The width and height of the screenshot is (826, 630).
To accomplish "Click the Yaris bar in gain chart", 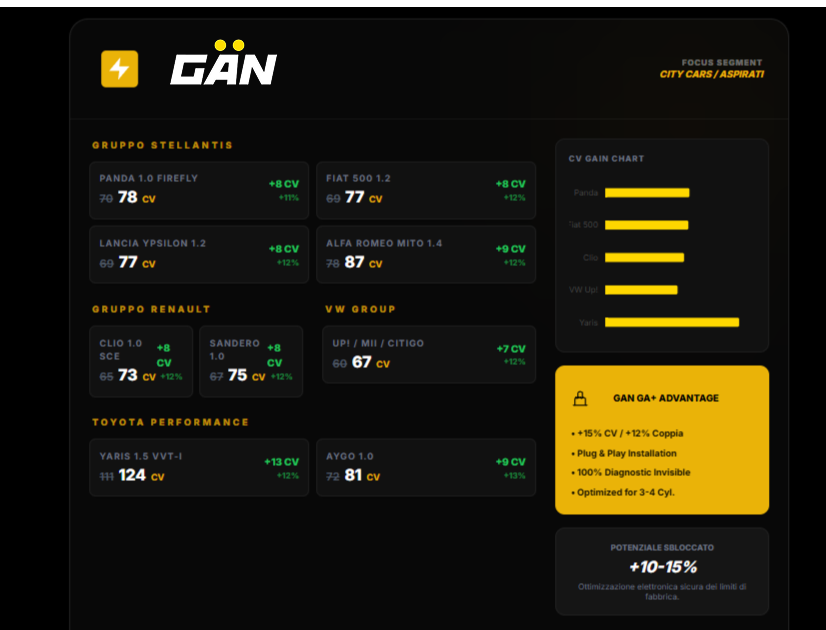I will point(671,322).
